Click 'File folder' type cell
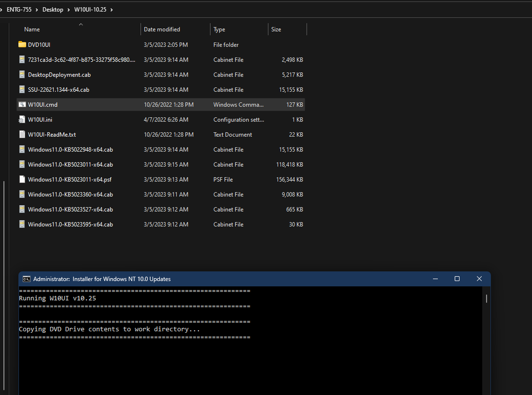 [226, 44]
